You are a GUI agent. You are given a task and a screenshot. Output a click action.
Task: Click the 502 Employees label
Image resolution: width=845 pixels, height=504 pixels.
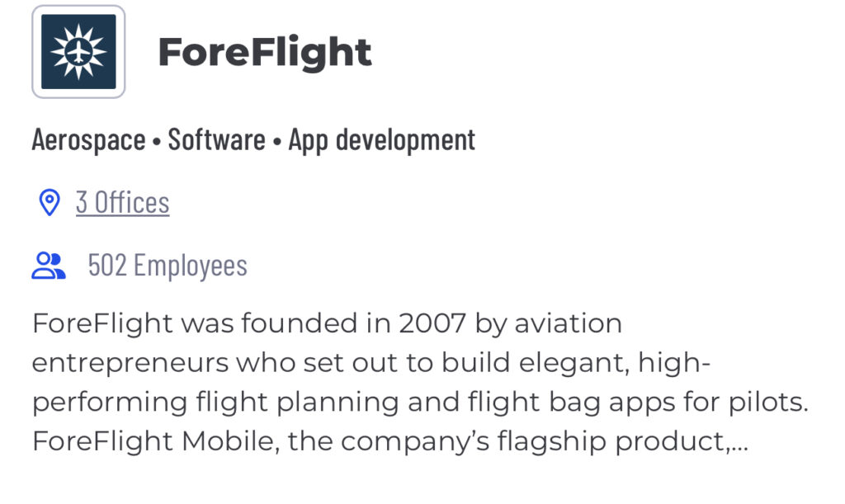point(168,266)
